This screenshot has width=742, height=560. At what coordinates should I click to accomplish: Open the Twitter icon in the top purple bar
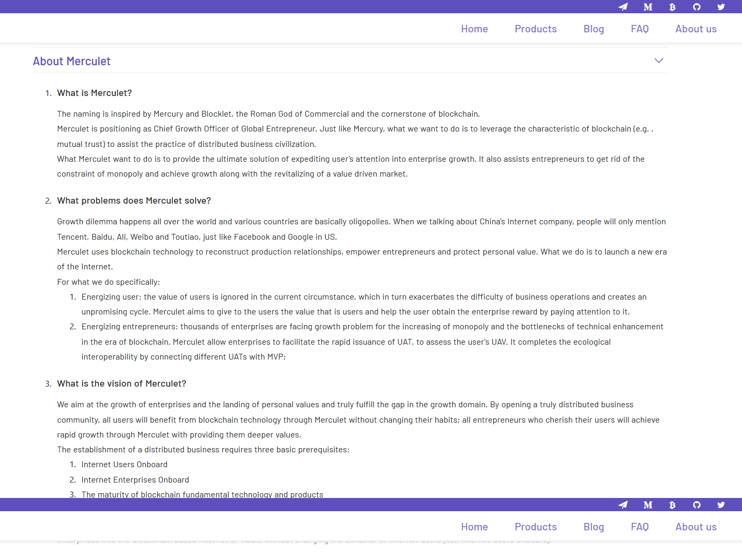721,7
